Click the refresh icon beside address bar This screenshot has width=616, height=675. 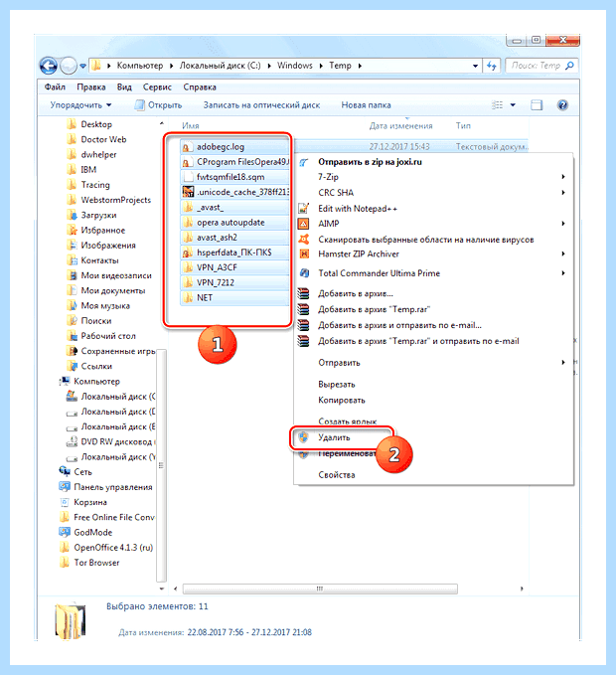point(492,66)
